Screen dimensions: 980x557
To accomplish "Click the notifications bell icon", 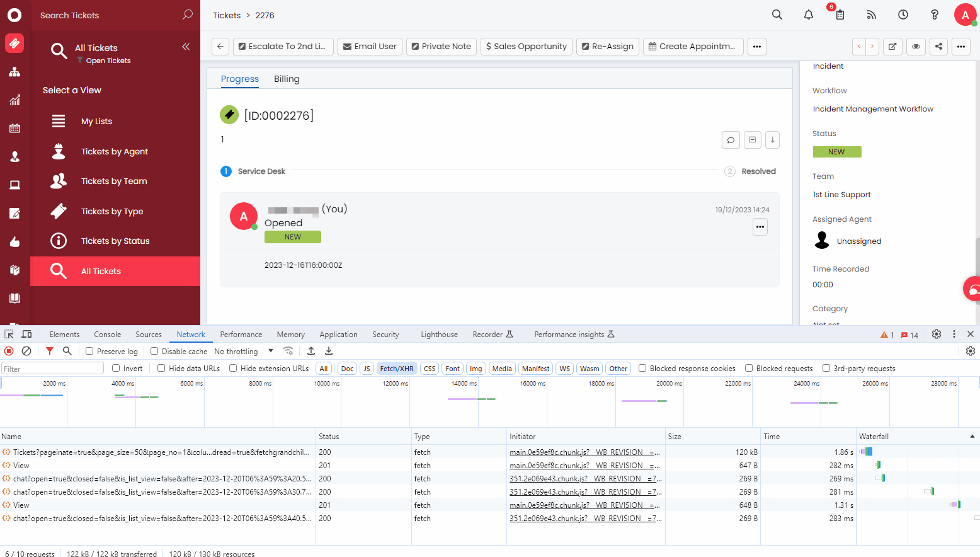I will 809,14.
